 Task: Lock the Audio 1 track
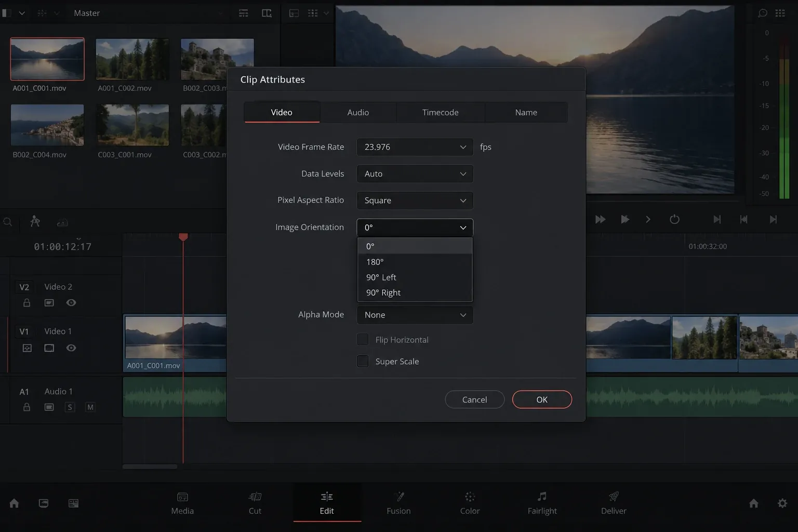26,407
